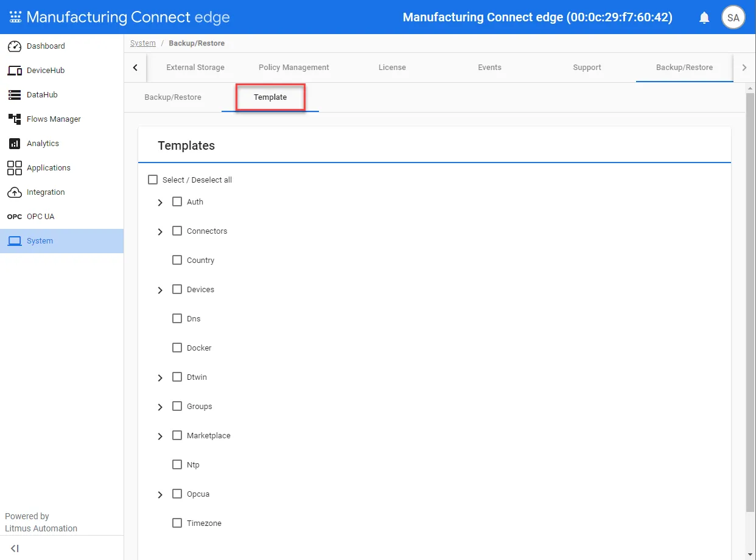Move the tab strip back with the left arrow
This screenshot has width=756, height=560.
tap(135, 68)
